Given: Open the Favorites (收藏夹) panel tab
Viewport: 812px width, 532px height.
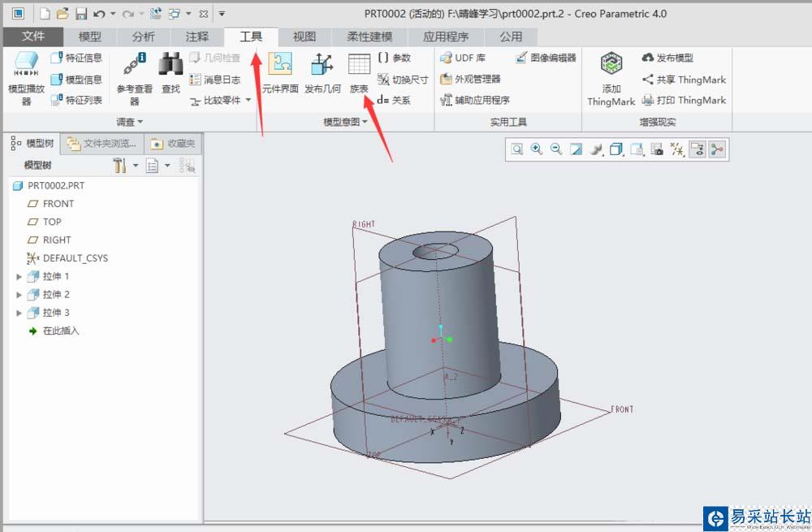Looking at the screenshot, I should click(x=173, y=144).
